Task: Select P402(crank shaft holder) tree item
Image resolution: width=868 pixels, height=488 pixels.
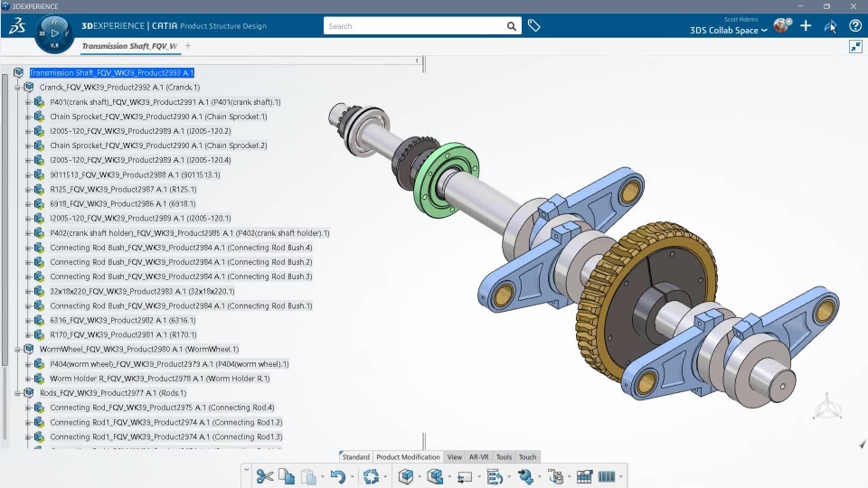Action: [189, 233]
